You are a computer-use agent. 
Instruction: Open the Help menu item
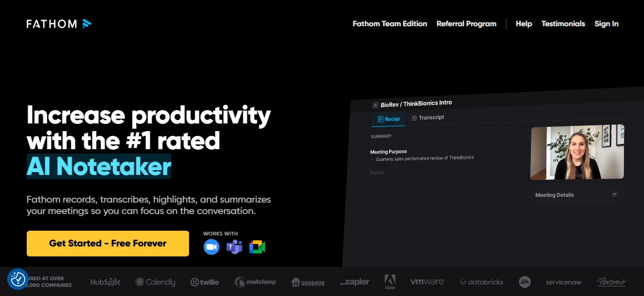524,24
